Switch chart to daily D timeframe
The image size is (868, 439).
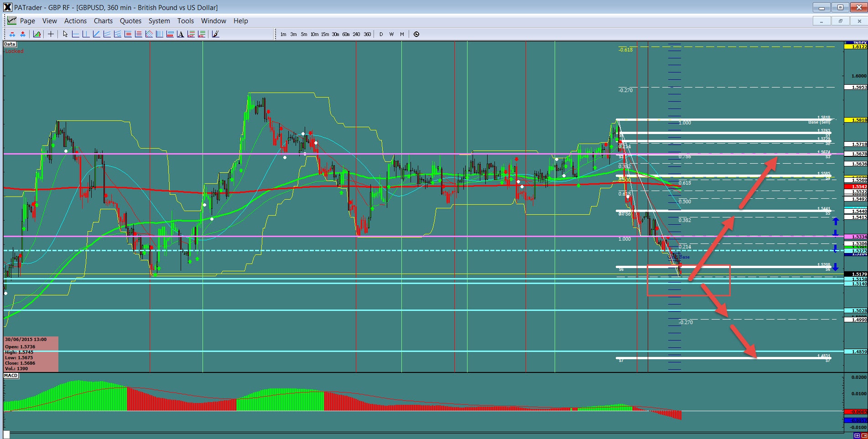tap(381, 34)
